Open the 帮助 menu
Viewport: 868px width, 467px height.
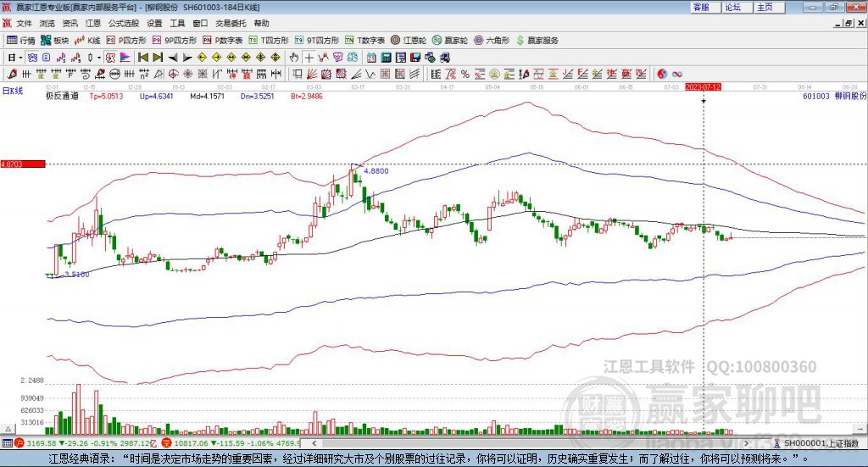point(261,23)
